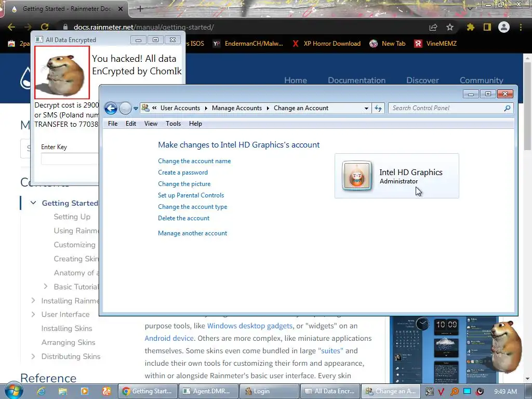Select Manage Accounts breadcrumb

[237, 108]
